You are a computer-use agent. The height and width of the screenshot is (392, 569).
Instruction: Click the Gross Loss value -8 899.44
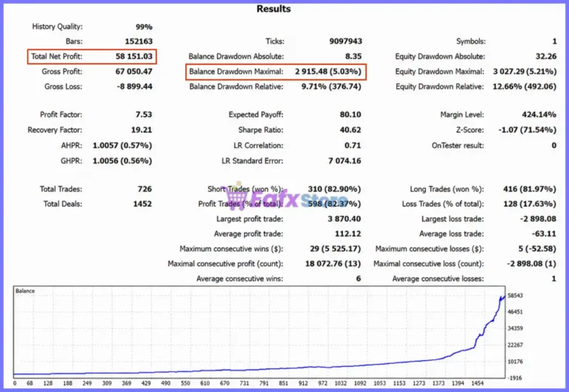coord(134,87)
